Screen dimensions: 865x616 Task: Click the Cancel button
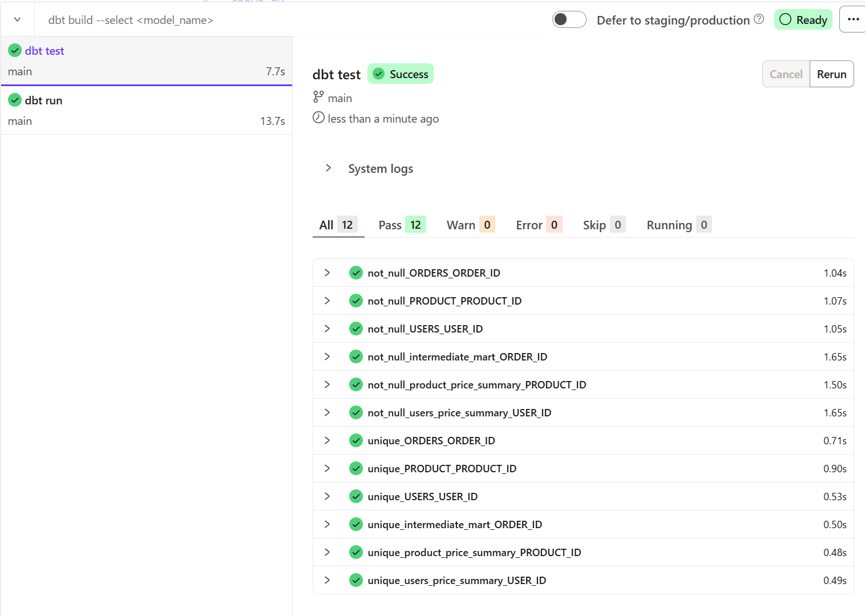(x=786, y=74)
